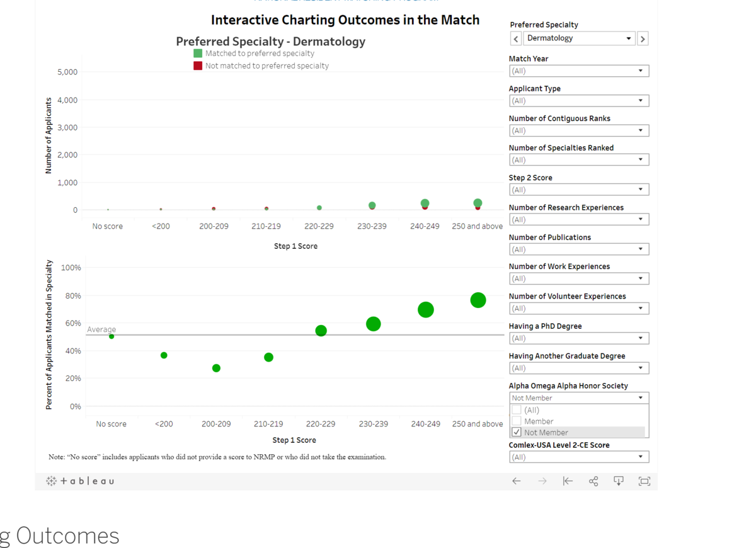Open the Preferred Specialty Dermatology dropdown
The width and height of the screenshot is (756, 548).
click(x=578, y=38)
